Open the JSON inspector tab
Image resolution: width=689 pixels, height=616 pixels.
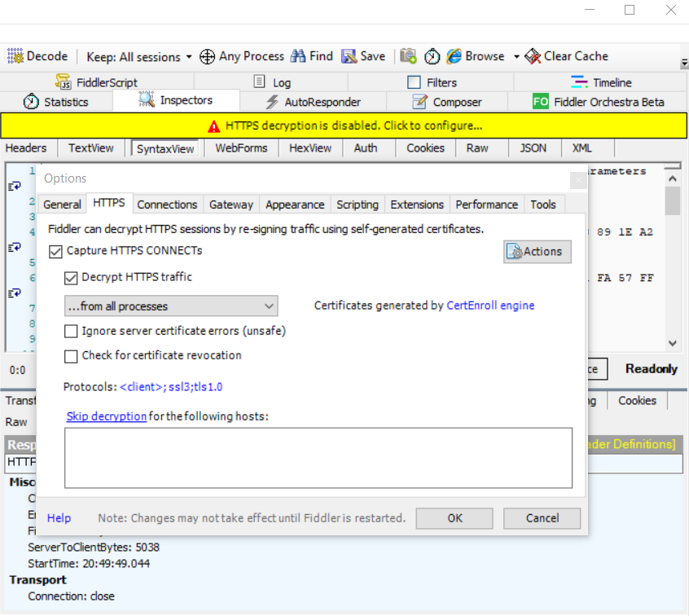click(x=533, y=148)
